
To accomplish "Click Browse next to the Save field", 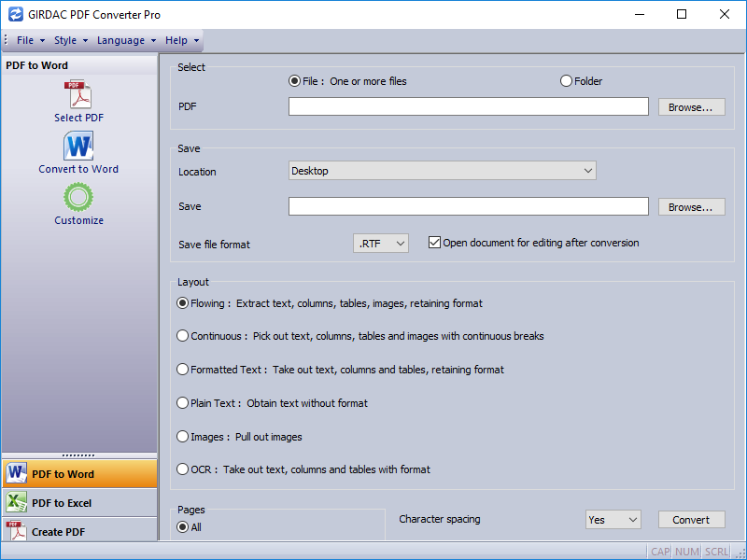I will [x=691, y=207].
